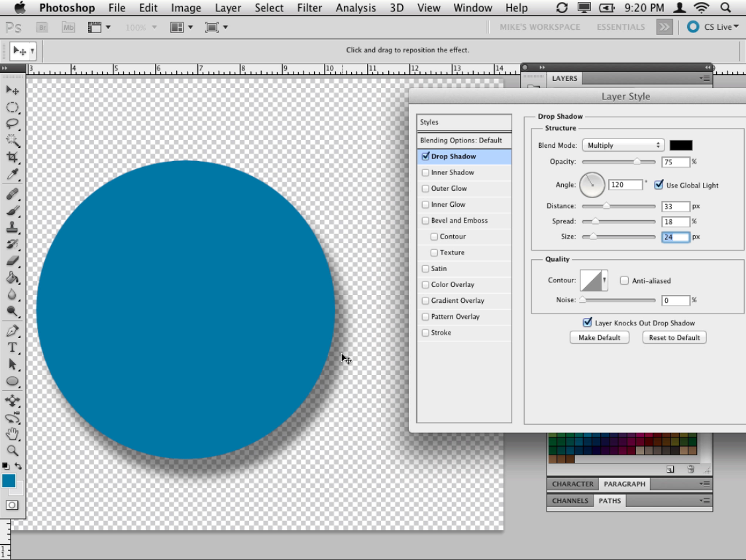The height and width of the screenshot is (560, 746).
Task: Expand more workspaces chevron button
Action: [x=664, y=27]
